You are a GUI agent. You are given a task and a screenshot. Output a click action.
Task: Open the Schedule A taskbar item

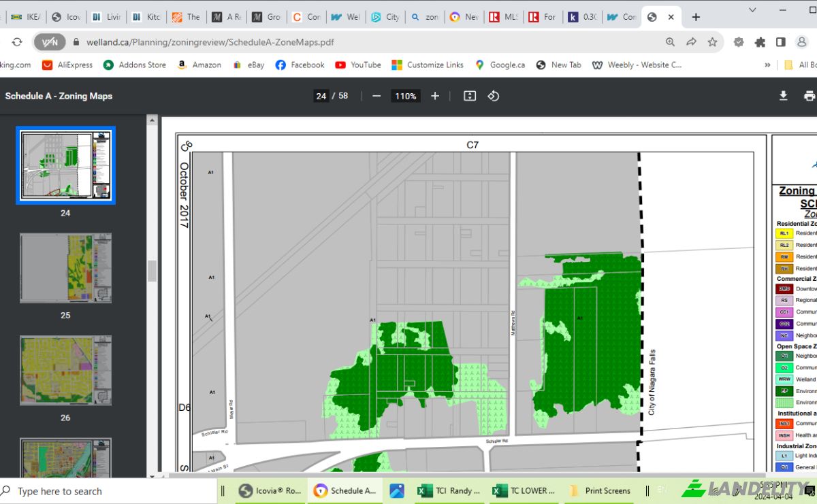click(x=345, y=490)
